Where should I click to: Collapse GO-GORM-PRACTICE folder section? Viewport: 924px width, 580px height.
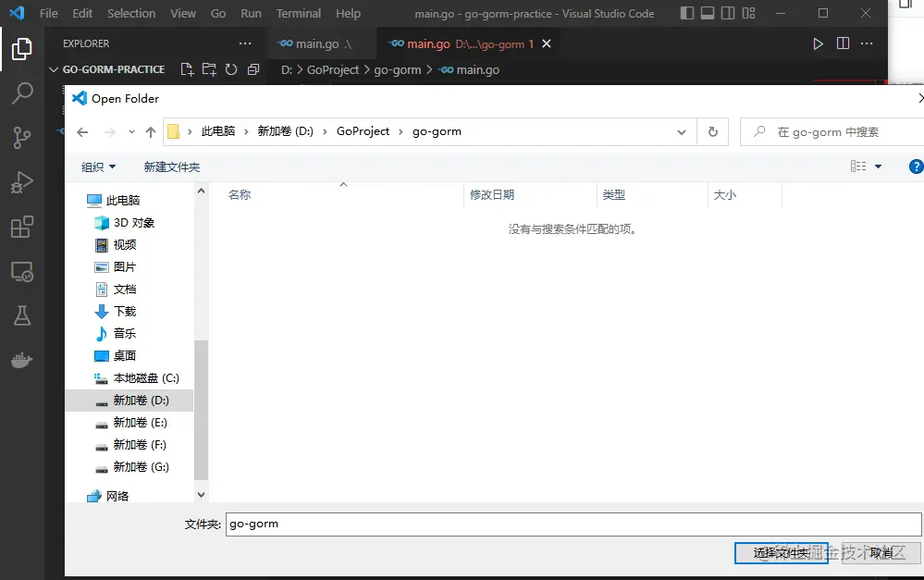click(53, 69)
